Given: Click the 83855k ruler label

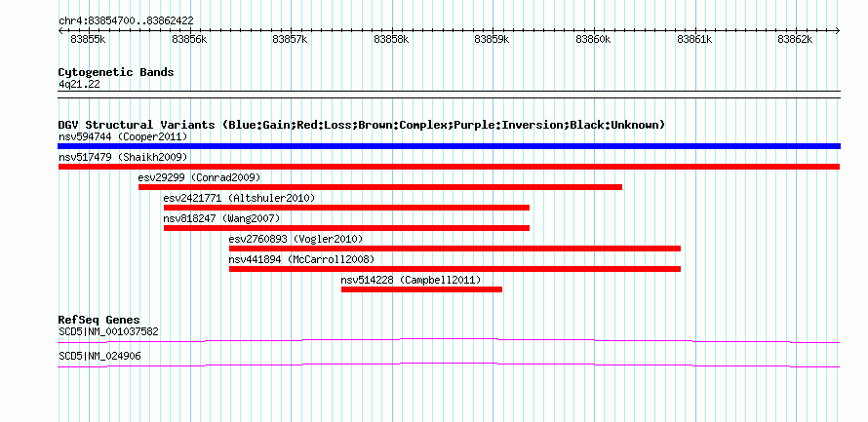Looking at the screenshot, I should [x=89, y=39].
